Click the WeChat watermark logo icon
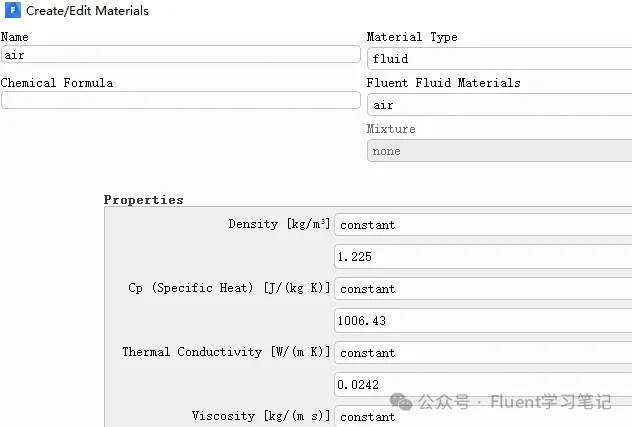The height and width of the screenshot is (427, 632). pos(402,402)
